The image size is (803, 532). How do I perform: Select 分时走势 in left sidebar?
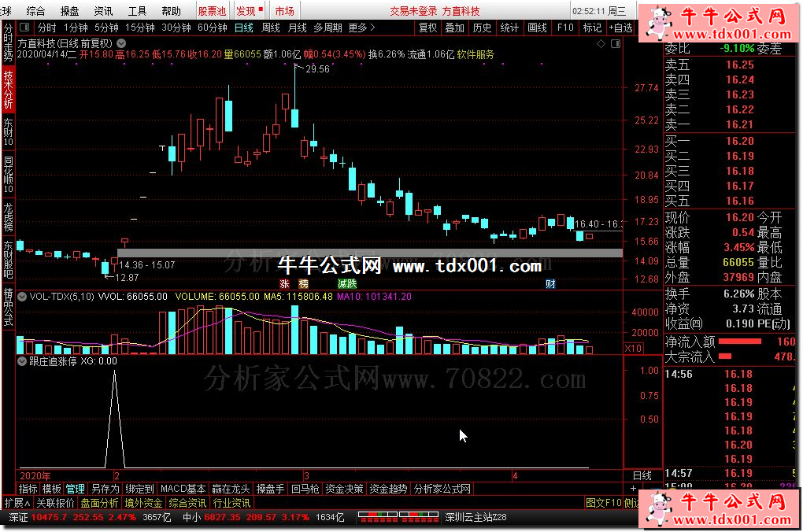click(x=8, y=42)
